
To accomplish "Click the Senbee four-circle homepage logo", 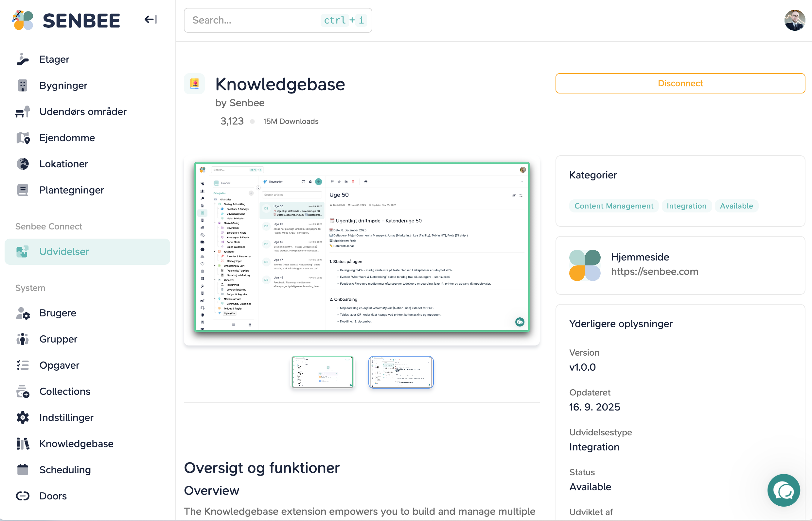I will [x=585, y=265].
